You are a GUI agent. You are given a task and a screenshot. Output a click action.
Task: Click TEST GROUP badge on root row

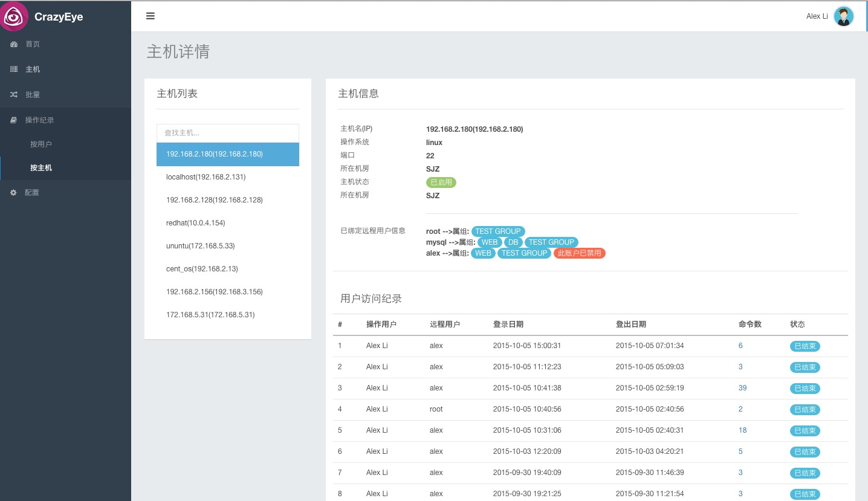coord(498,231)
